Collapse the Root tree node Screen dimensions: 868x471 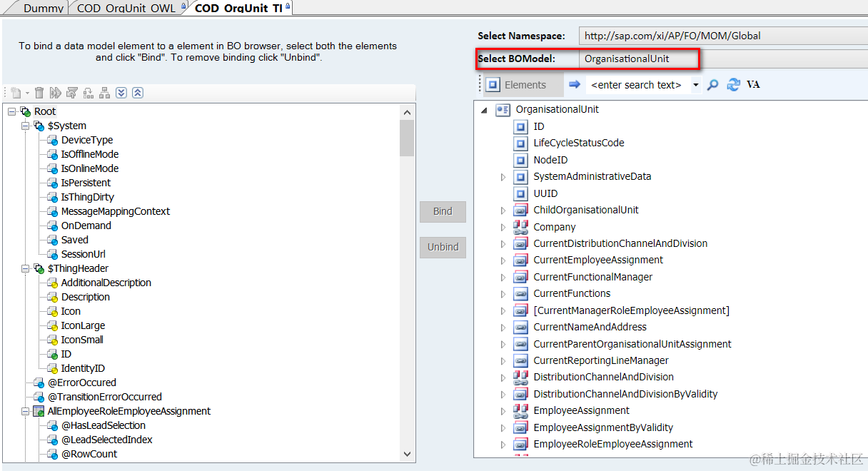pyautogui.click(x=12, y=111)
